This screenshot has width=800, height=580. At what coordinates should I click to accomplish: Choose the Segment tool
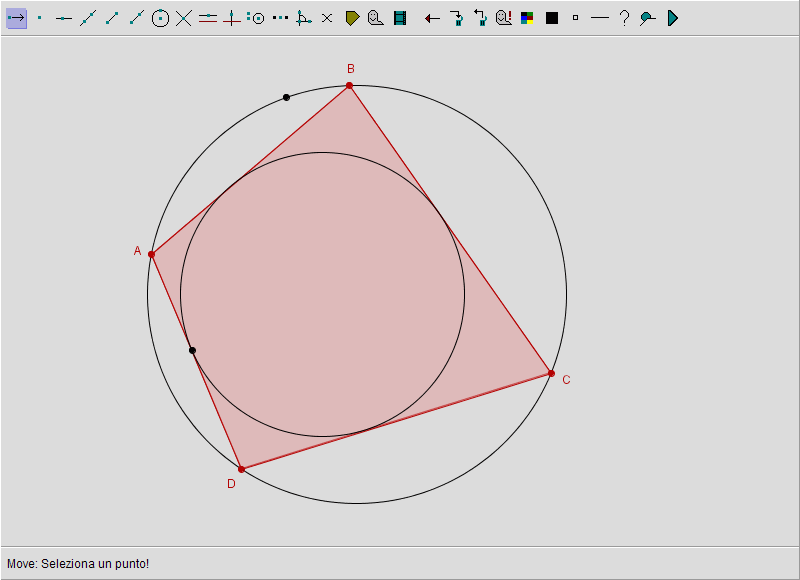(x=112, y=18)
